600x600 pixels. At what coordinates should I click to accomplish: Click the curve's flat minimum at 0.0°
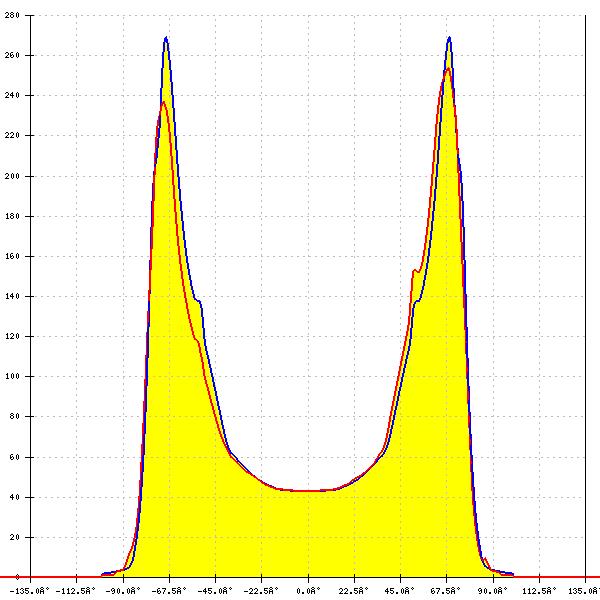point(308,490)
